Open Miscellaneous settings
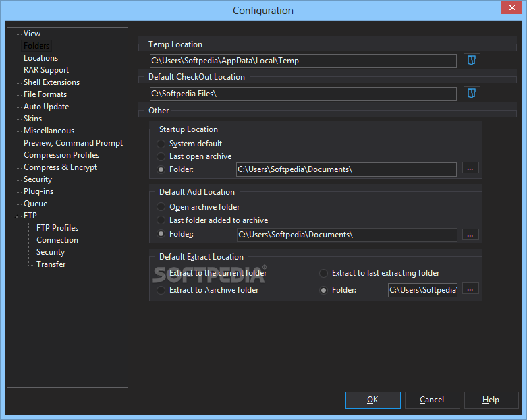Viewport: 527px width, 420px height. pyautogui.click(x=49, y=131)
